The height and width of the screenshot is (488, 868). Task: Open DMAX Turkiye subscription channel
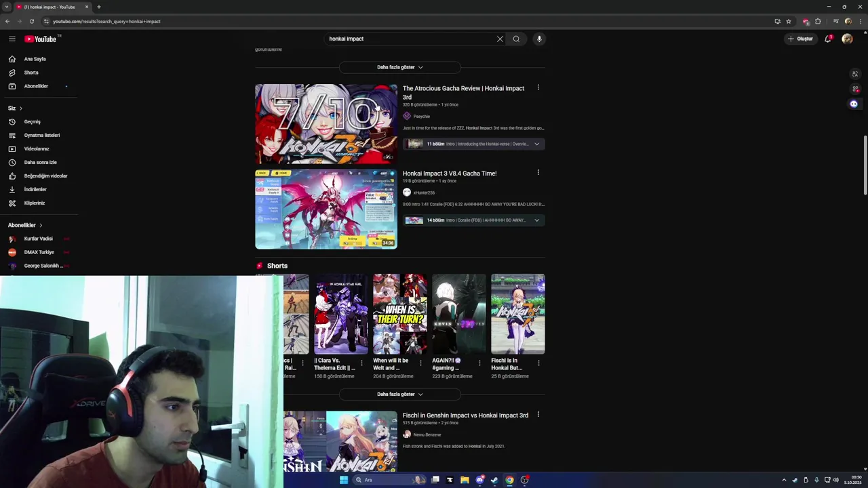tap(39, 252)
